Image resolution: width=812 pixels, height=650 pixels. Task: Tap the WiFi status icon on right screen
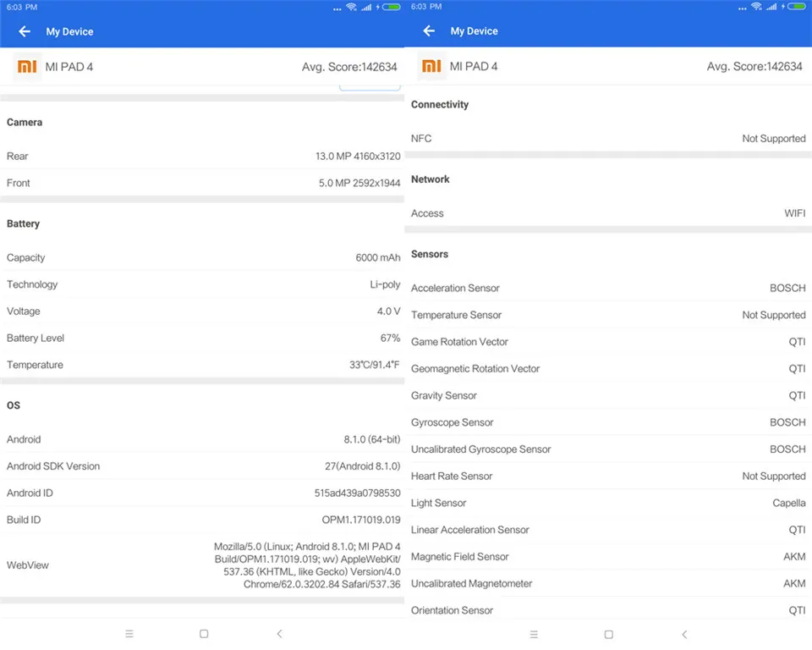coord(756,6)
